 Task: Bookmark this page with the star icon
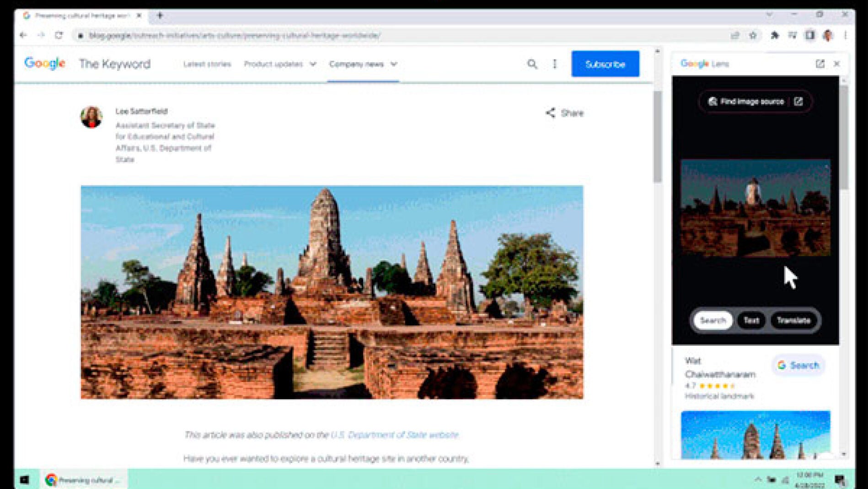(753, 35)
